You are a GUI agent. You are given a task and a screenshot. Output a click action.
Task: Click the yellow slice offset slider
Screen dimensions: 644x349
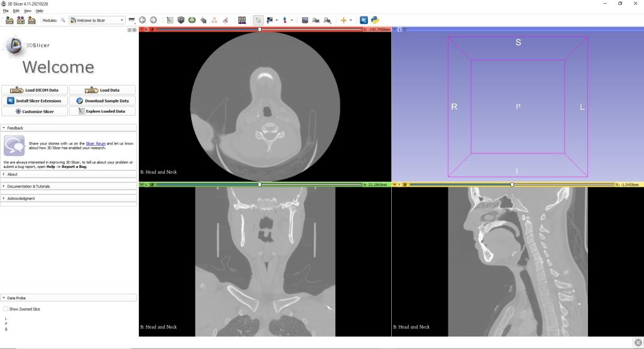512,185
